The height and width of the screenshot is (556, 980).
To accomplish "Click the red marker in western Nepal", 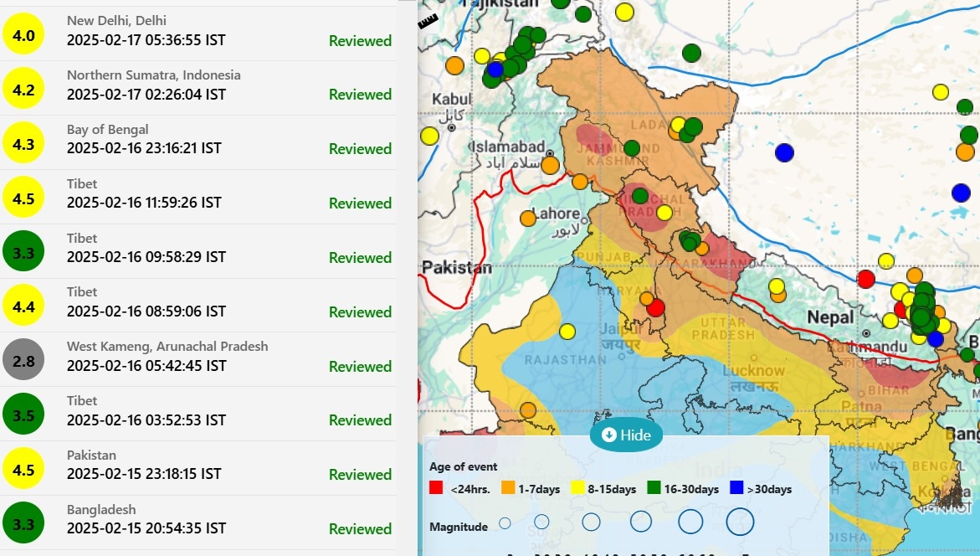I will (x=866, y=279).
